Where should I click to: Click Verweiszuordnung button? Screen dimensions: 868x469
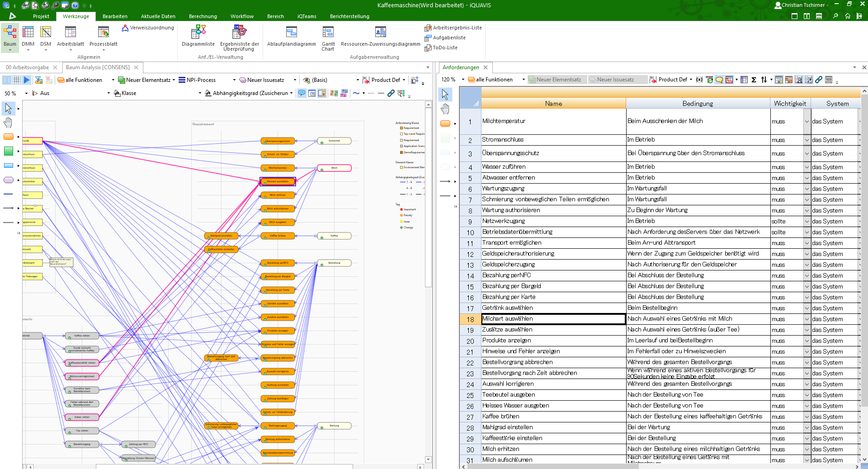[148, 28]
